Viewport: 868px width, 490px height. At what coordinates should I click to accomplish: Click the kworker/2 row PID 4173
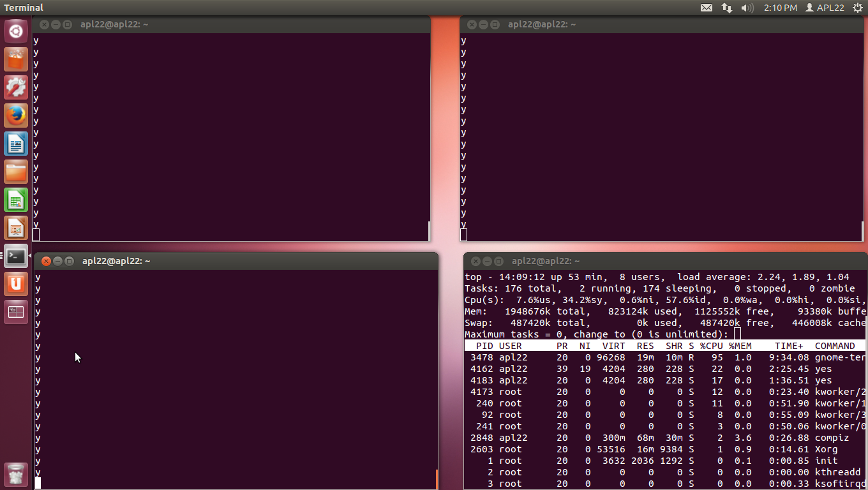(x=666, y=392)
